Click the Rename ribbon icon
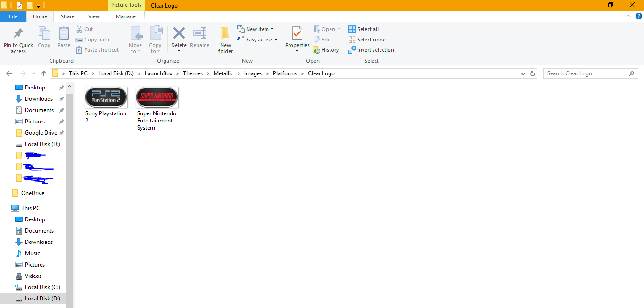The image size is (644, 308). pyautogui.click(x=200, y=33)
